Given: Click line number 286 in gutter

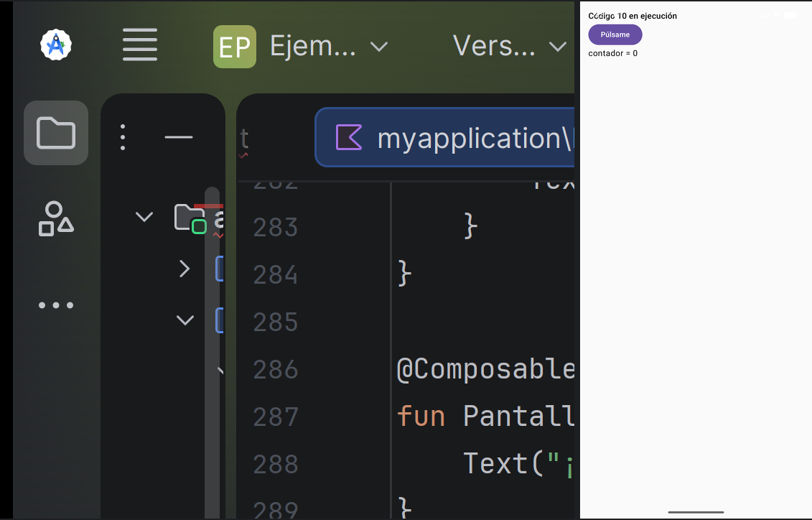Looking at the screenshot, I should click(276, 370).
